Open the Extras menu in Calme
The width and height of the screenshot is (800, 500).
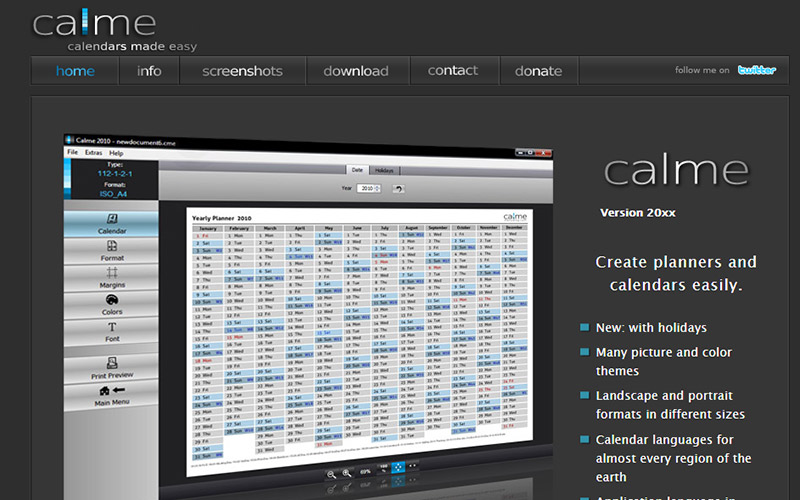(93, 153)
